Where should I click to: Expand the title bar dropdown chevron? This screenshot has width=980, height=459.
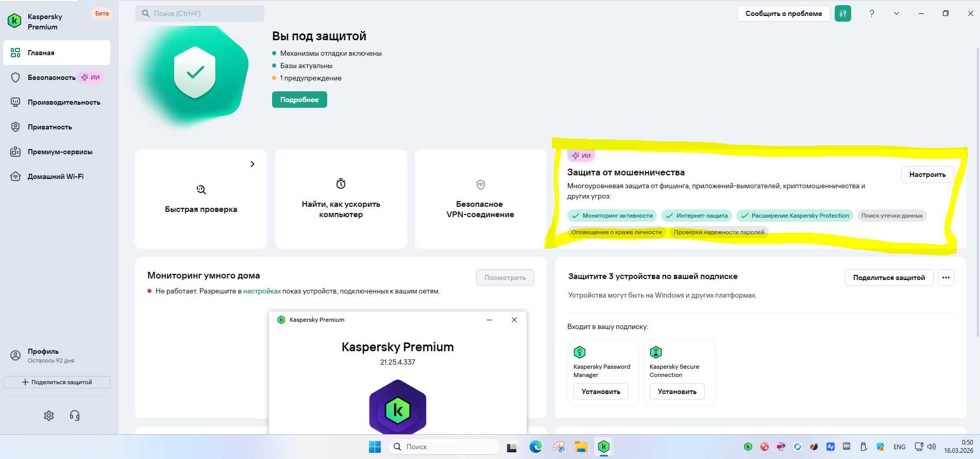click(897, 13)
